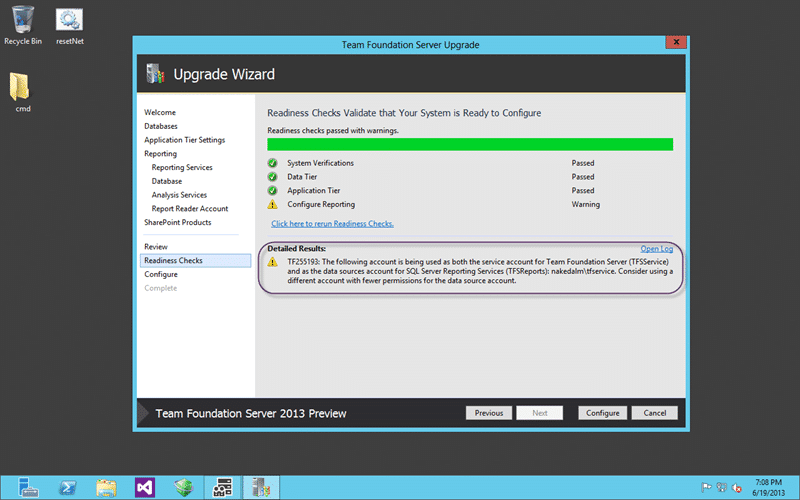Open the Analysis Services sub-step
The height and width of the screenshot is (500, 800).
click(x=179, y=195)
